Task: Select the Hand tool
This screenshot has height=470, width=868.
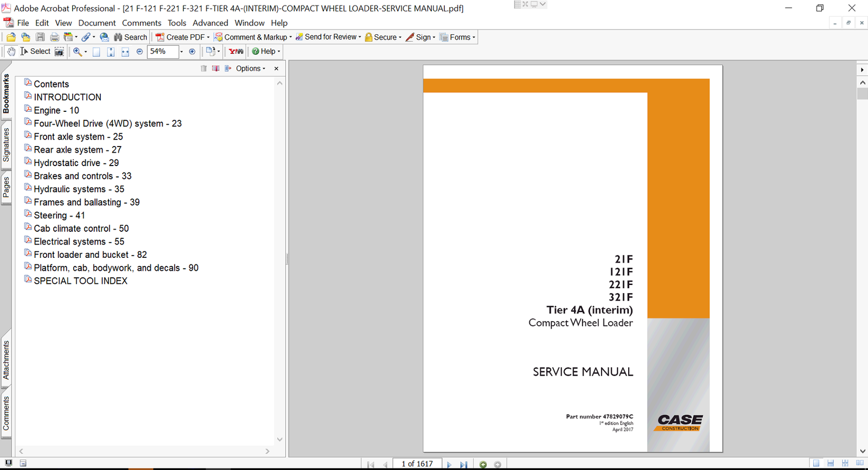Action: [11, 52]
